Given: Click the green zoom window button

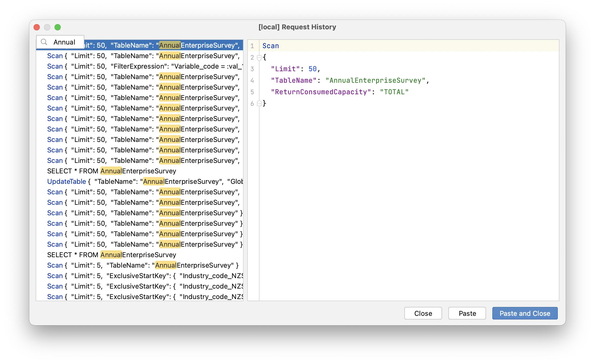Looking at the screenshot, I should click(58, 27).
